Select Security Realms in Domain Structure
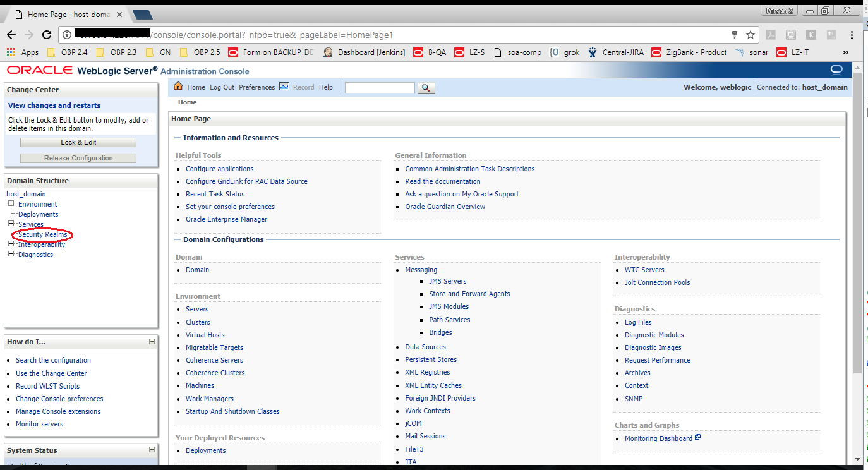Screen dimensions: 868x470 point(42,234)
